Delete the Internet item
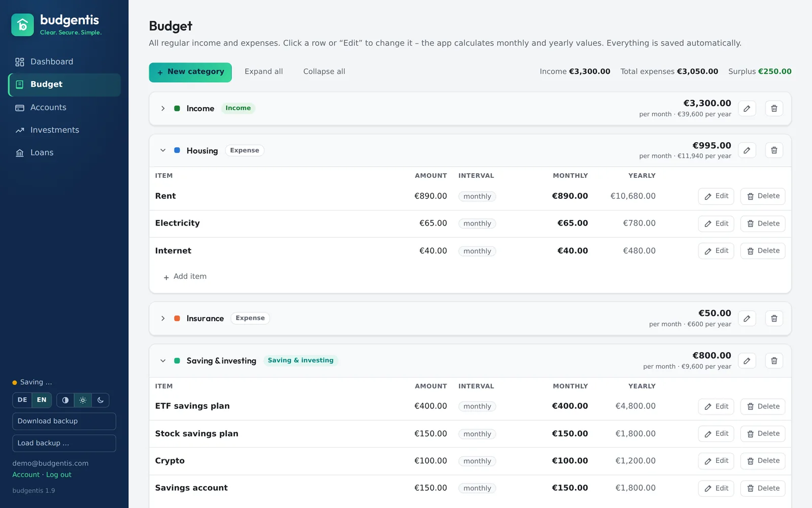 (x=763, y=251)
